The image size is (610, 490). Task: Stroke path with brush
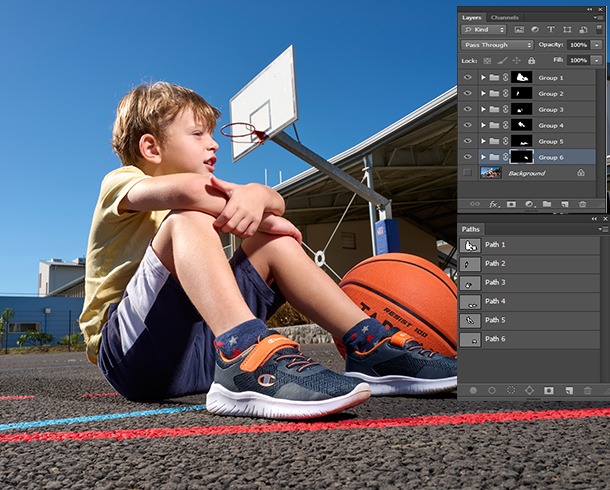click(492, 390)
